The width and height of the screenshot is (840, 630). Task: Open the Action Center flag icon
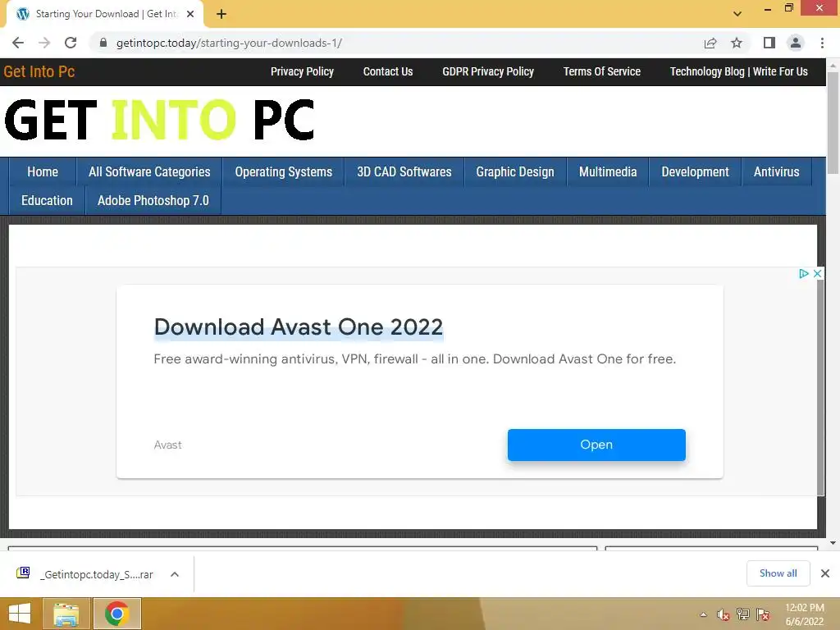763,614
